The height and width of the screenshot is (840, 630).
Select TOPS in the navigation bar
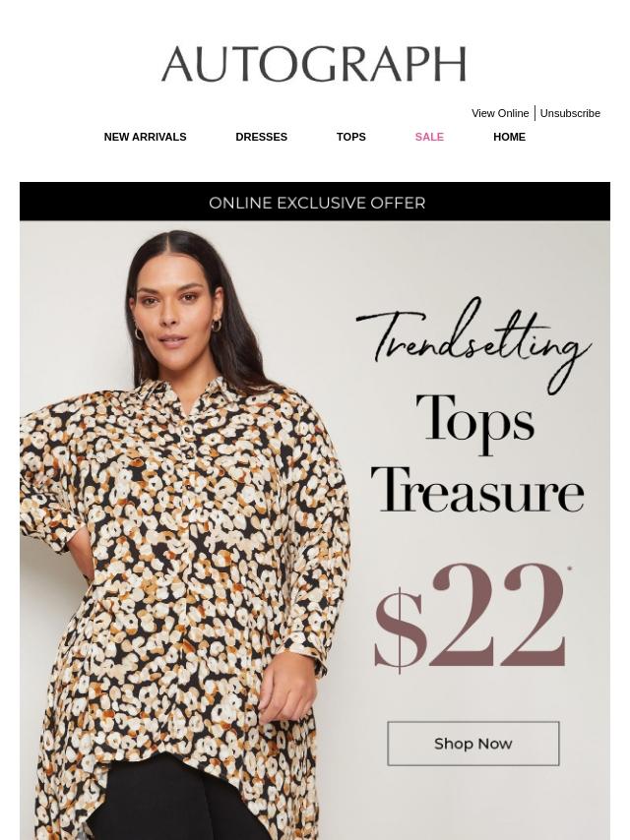click(x=351, y=137)
